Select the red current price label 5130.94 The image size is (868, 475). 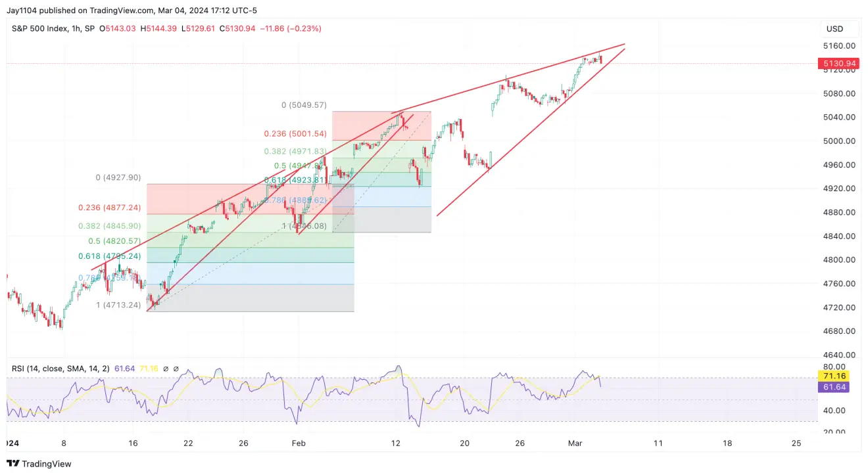(838, 64)
